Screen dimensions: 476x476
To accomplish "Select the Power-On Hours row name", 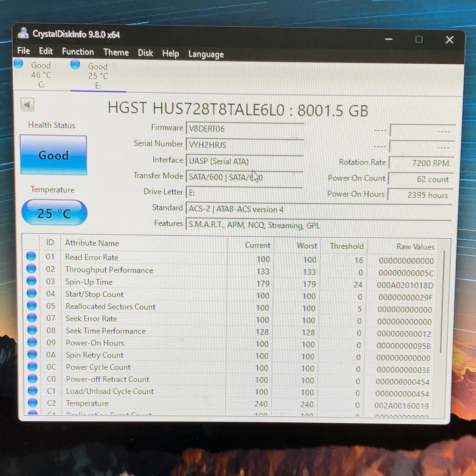I will click(95, 343).
